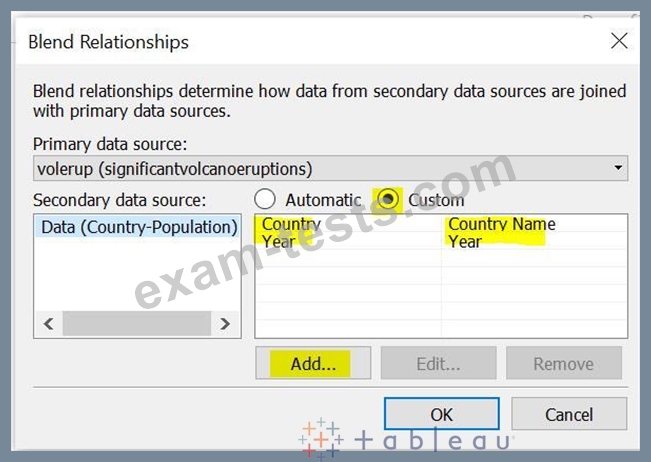
Task: Click the left scroll arrow under secondary sources
Action: pos(46,323)
